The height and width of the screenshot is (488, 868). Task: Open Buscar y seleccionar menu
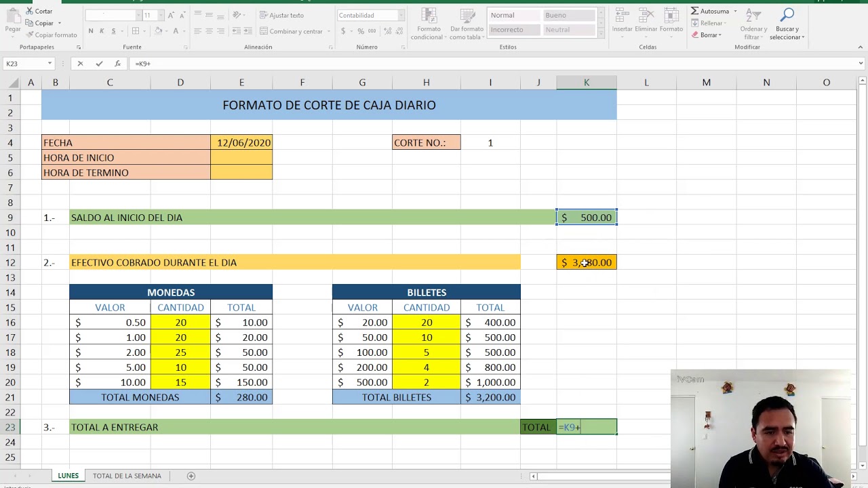point(787,24)
